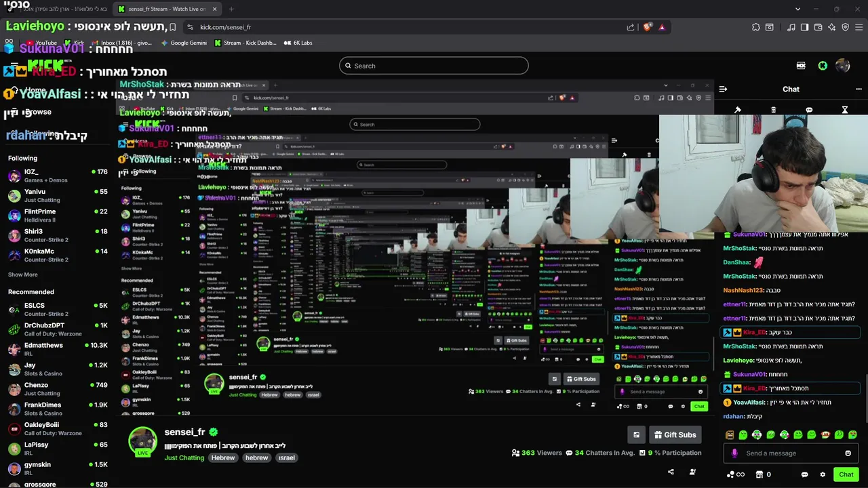Image resolution: width=868 pixels, height=488 pixels.
Task: Open the Just Chatting category link
Action: pos(184,457)
